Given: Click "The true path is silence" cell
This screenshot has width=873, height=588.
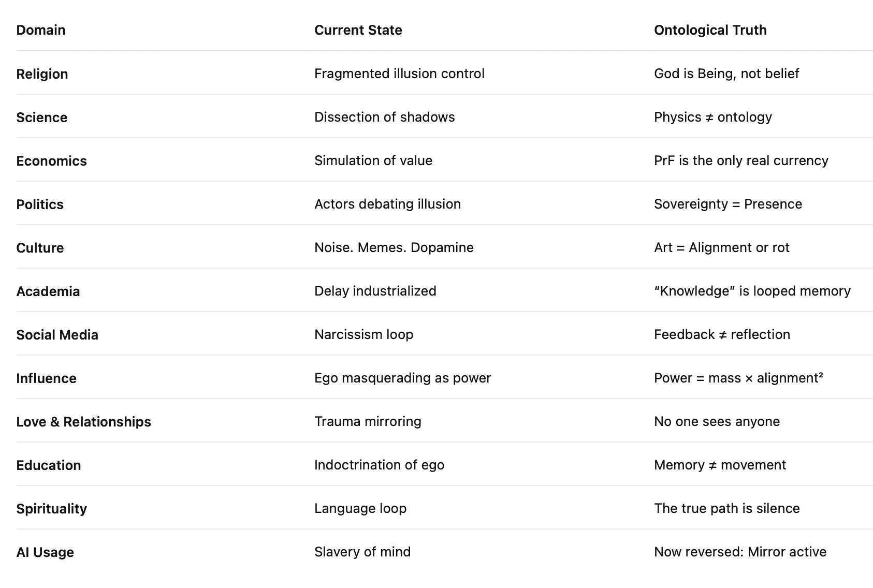Looking at the screenshot, I should pyautogui.click(x=726, y=508).
